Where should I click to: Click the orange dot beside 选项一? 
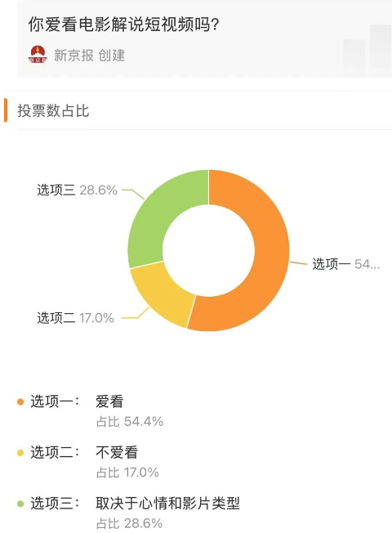pos(20,401)
